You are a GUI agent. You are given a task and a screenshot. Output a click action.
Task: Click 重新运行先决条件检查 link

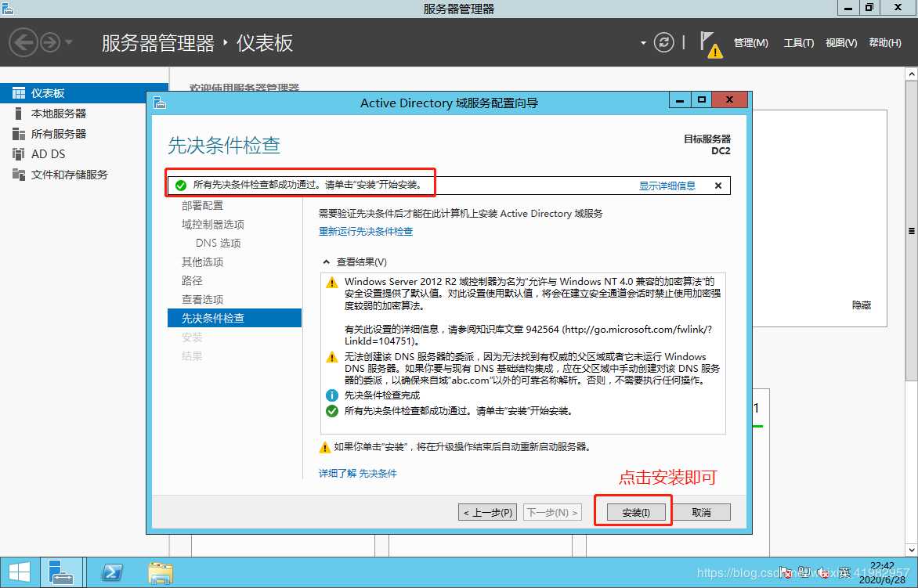[x=366, y=231]
